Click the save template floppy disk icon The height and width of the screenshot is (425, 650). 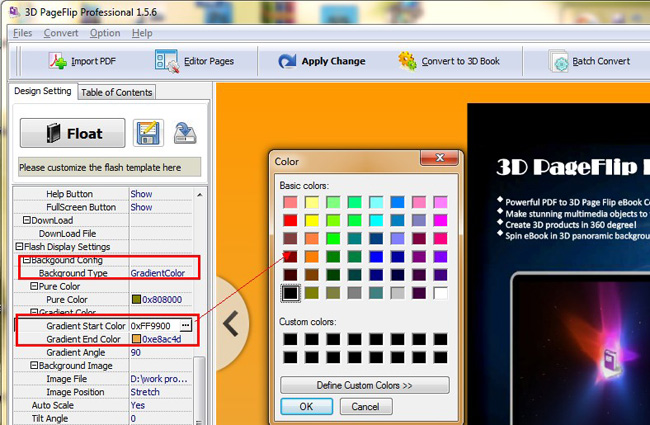coord(148,133)
